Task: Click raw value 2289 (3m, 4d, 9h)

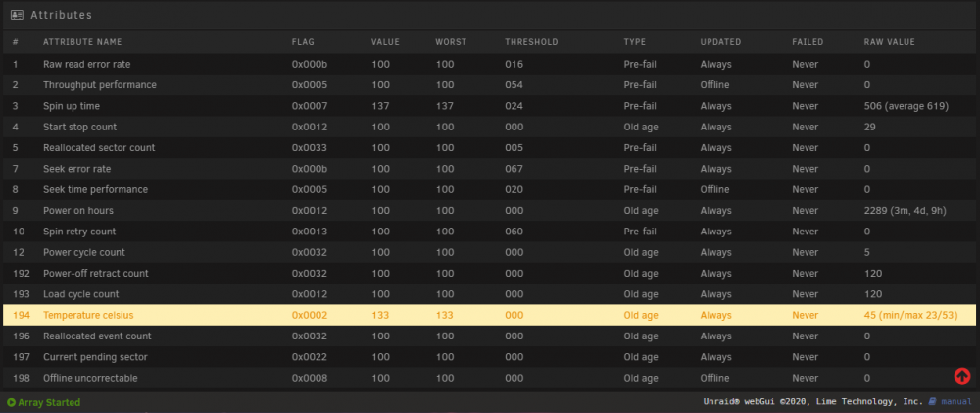Action: click(x=905, y=210)
